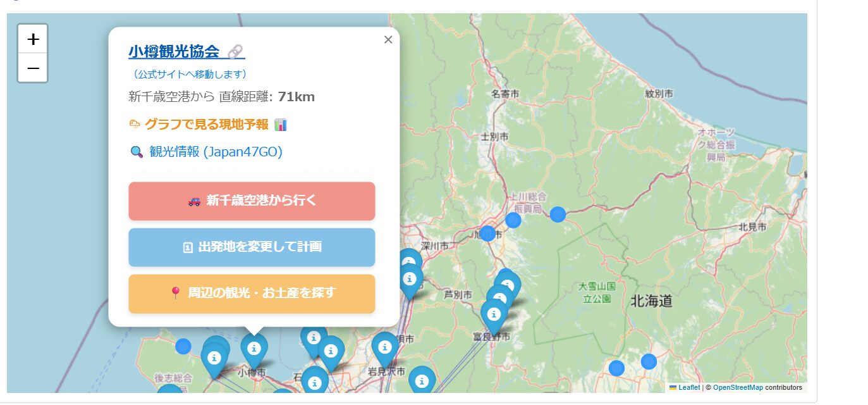Open 観光情報 (Japan47GO) link
Screen dimensions: 868x405
(216, 152)
